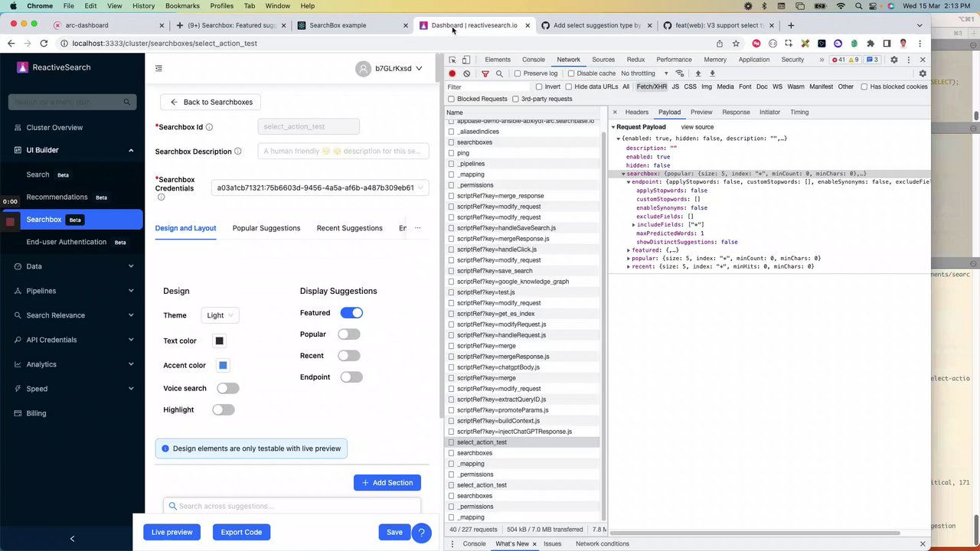Enable the Endpoint suggestions toggle
The width and height of the screenshot is (980, 551).
[351, 377]
